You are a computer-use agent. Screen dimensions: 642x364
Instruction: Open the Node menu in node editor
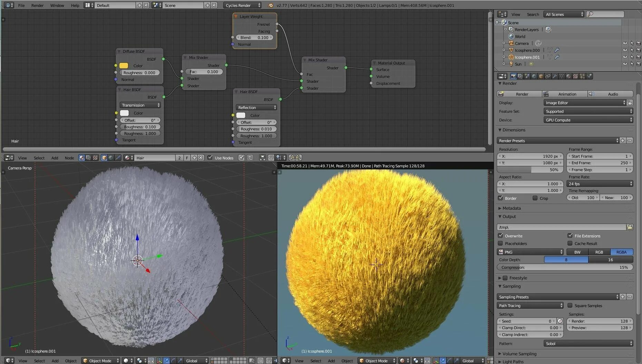click(69, 158)
